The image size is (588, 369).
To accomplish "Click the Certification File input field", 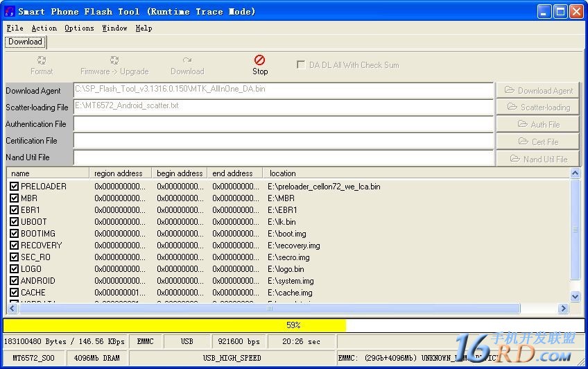I will (x=283, y=141).
